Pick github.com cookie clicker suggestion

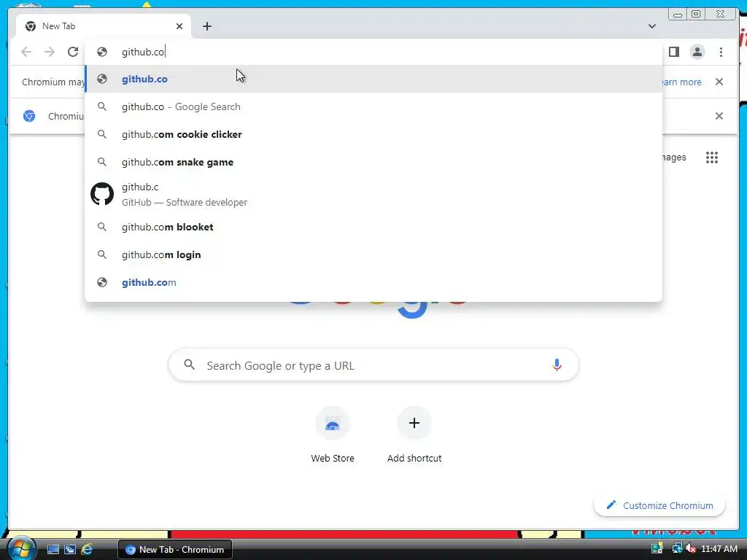pyautogui.click(x=373, y=134)
